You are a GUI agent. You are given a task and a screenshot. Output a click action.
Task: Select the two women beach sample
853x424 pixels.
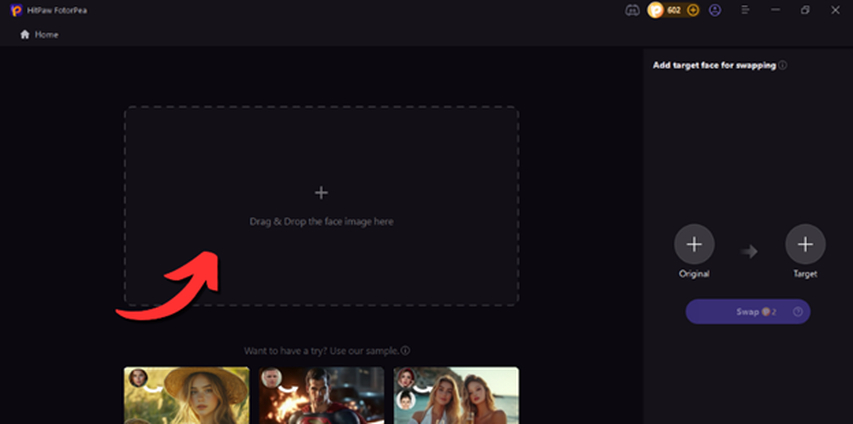456,394
